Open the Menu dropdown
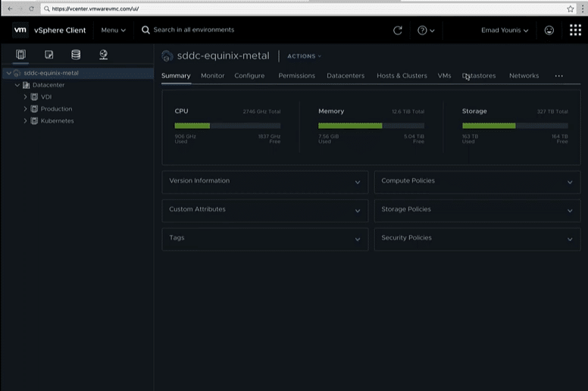 113,30
